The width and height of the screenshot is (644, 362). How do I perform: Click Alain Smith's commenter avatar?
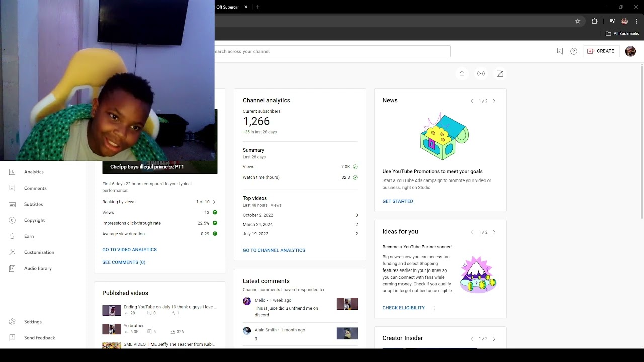[x=247, y=331]
